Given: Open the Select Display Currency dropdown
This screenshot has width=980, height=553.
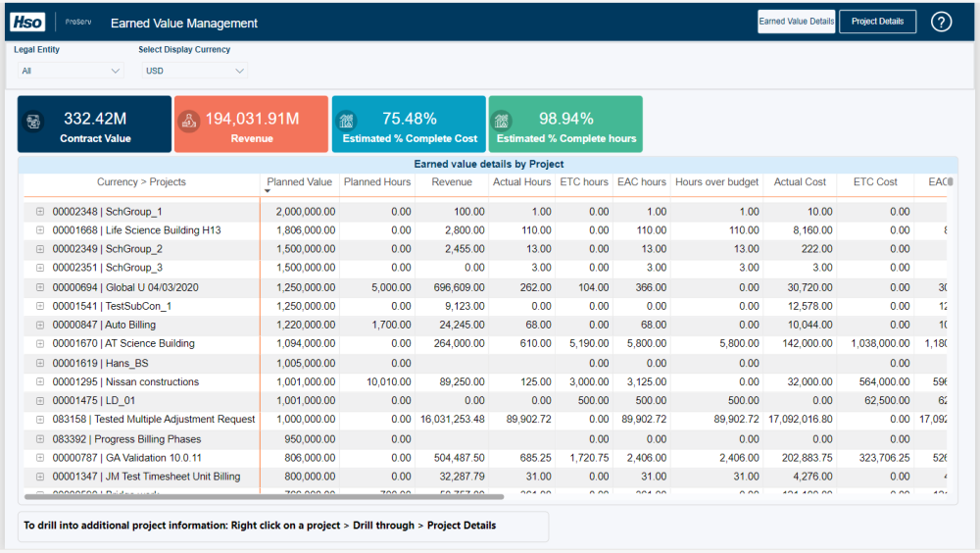Looking at the screenshot, I should click(x=193, y=71).
